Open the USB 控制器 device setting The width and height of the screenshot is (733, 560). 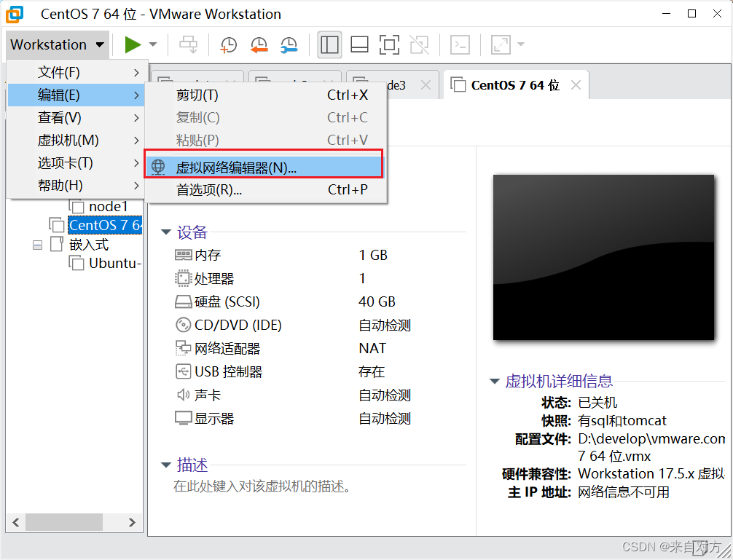click(x=228, y=372)
